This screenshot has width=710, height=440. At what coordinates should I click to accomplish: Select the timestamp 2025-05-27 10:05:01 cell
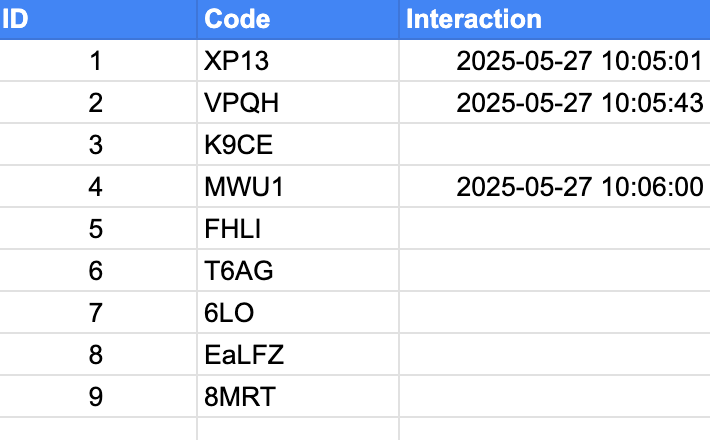555,61
